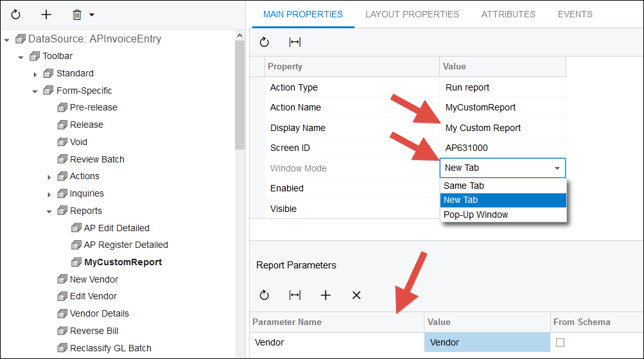Select Same Tab window mode option
Screen dimensions: 644x359
tap(464, 186)
